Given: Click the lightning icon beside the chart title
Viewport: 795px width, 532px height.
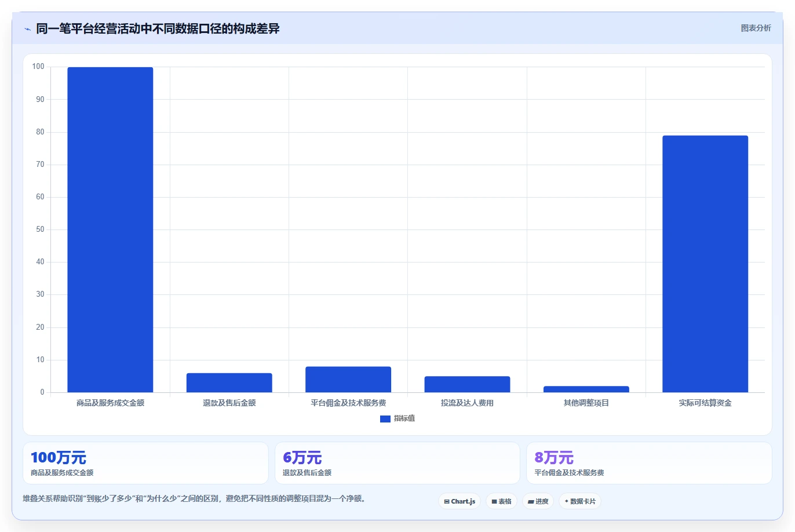Looking at the screenshot, I should point(27,29).
